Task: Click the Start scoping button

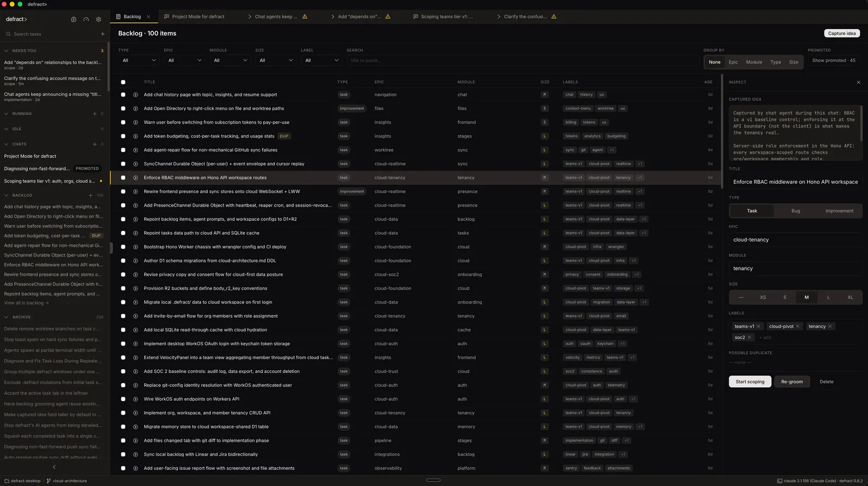Action: click(750, 382)
